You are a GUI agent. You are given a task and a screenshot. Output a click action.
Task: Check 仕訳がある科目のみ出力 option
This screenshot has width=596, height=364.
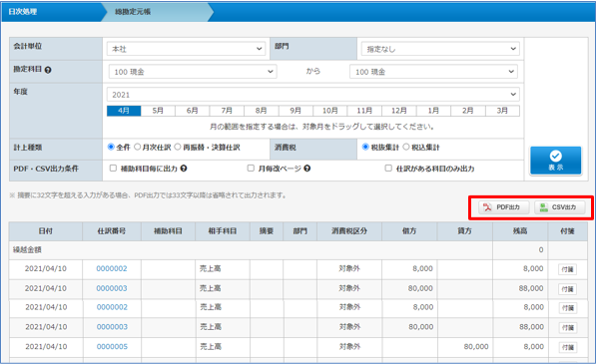(x=388, y=169)
